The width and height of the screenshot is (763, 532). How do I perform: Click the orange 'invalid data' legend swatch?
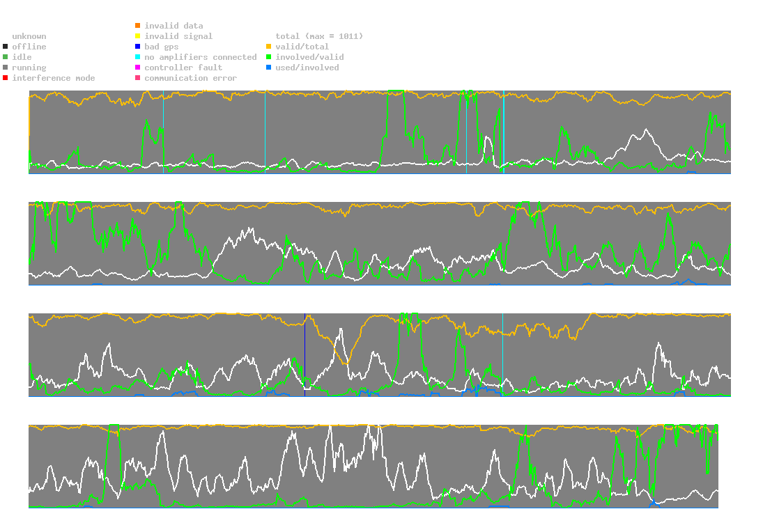pyautogui.click(x=138, y=26)
